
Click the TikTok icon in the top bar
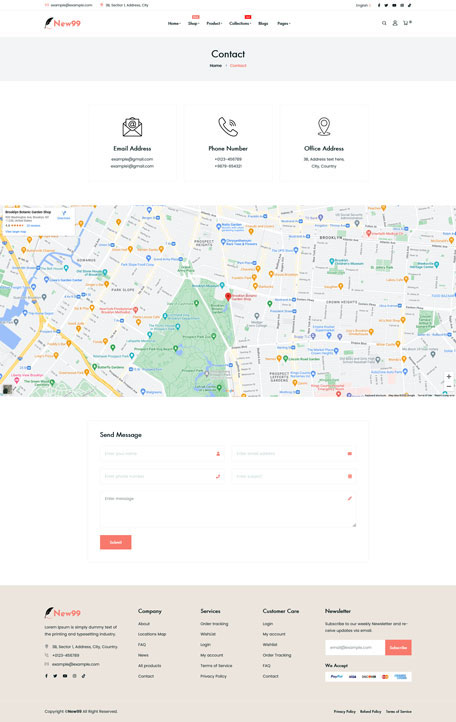tap(409, 6)
